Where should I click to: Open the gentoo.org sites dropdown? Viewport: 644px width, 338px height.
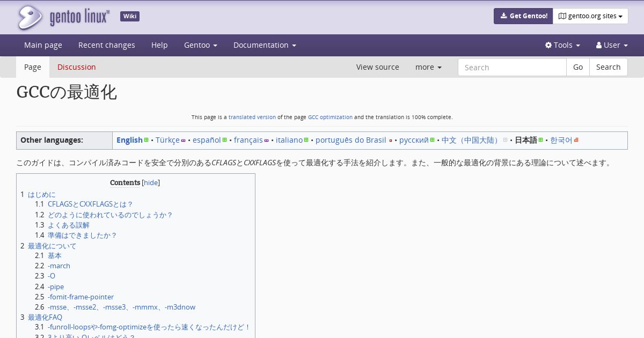pyautogui.click(x=590, y=16)
